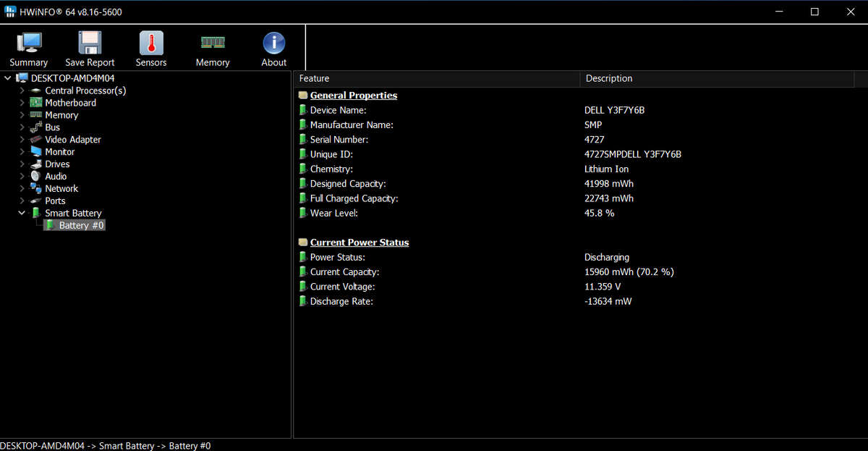Collapse the Smart Battery node
The height and width of the screenshot is (451, 868).
(21, 213)
